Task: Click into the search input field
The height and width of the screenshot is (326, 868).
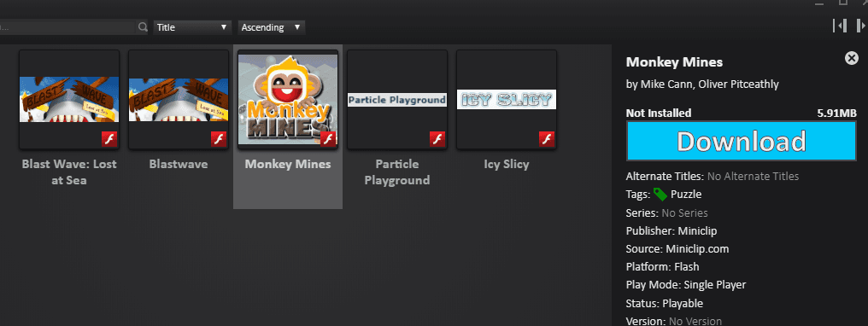Action: 67,27
